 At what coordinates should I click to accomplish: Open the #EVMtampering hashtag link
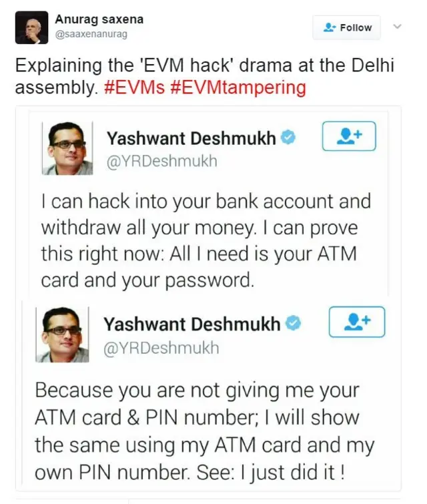point(238,87)
